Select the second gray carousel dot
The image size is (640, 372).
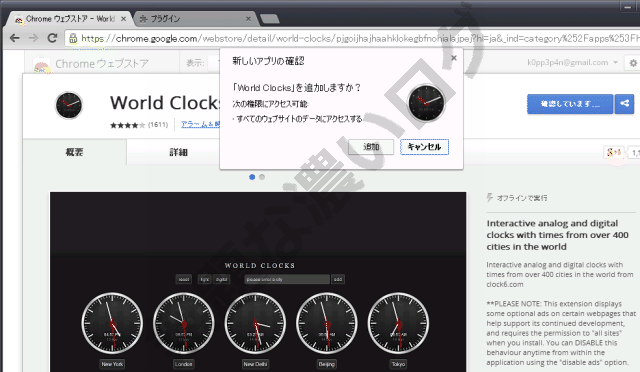(x=262, y=177)
